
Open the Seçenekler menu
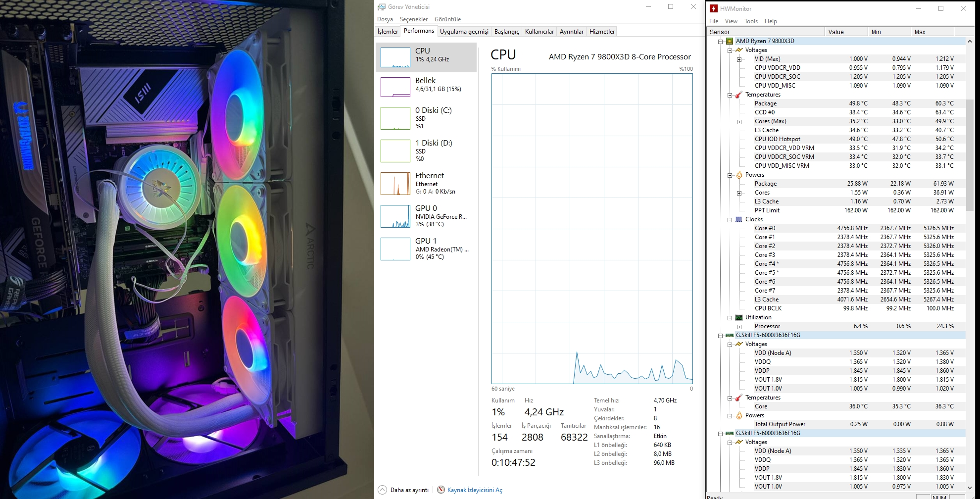click(414, 19)
